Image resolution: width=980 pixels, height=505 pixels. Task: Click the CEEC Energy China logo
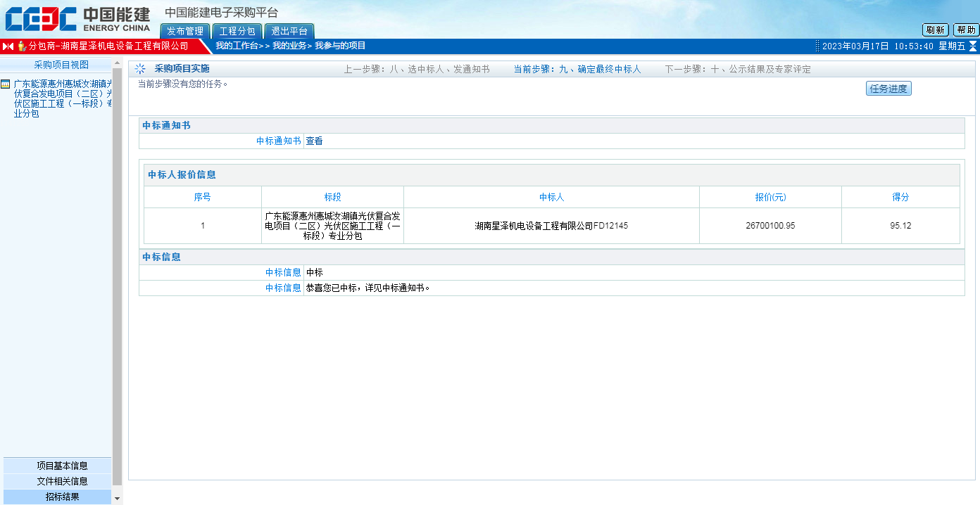(77, 19)
